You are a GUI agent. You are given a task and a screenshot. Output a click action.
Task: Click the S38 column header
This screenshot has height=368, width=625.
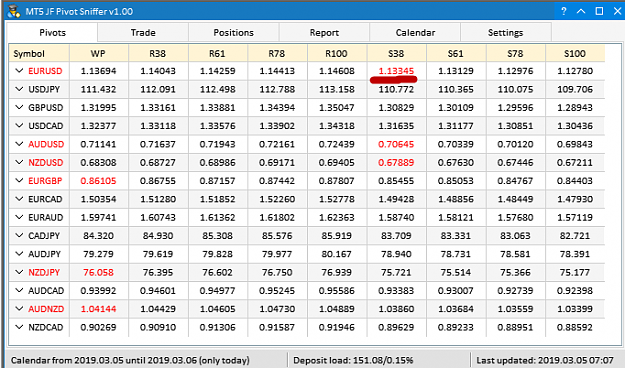tap(396, 53)
